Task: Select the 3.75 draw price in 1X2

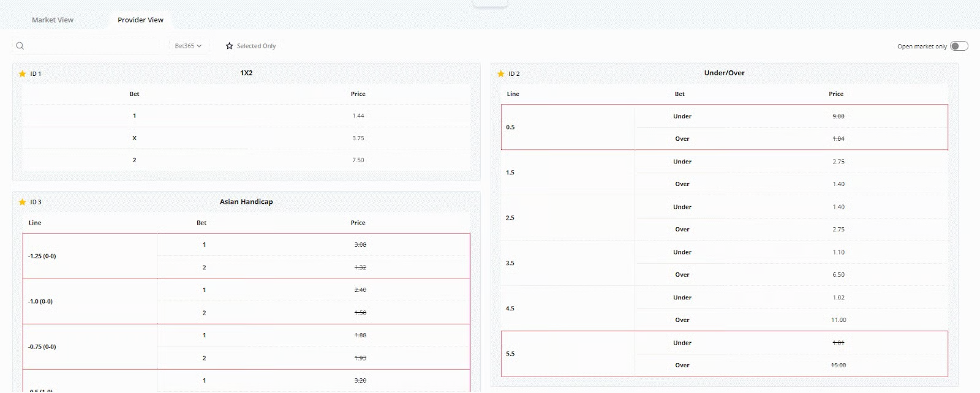Action: coord(358,138)
